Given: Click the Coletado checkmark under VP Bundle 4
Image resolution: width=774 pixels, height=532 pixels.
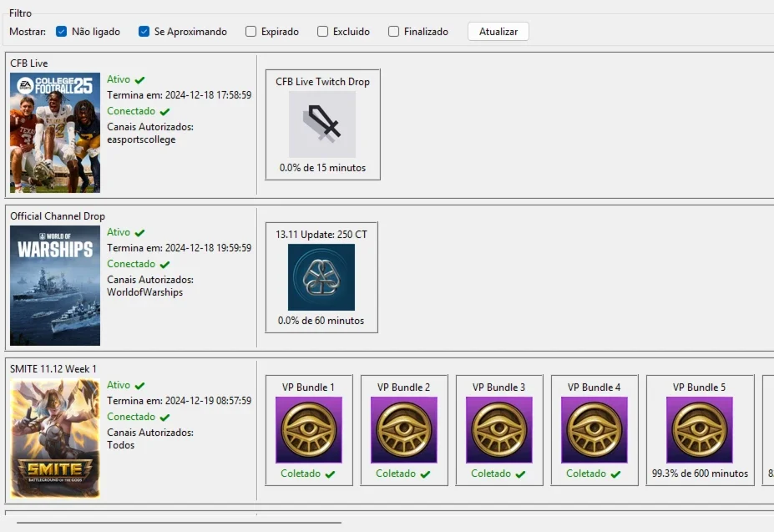Looking at the screenshot, I should [x=615, y=474].
